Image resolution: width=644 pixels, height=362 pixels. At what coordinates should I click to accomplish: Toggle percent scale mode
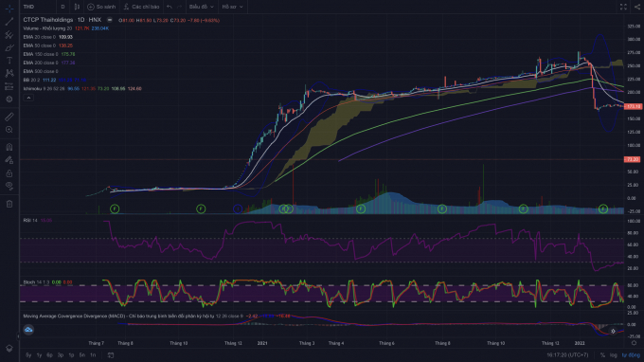click(x=602, y=355)
